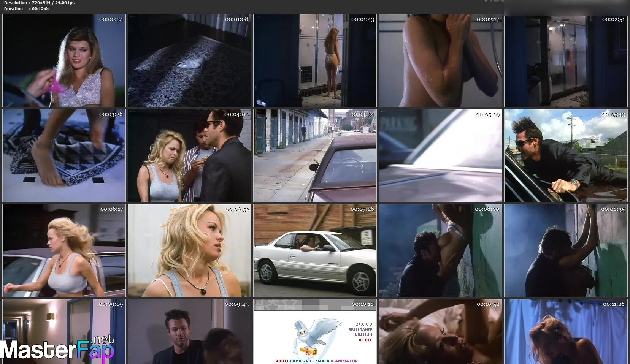Select the street scene thumbnail at 00:04:34
This screenshot has width=630, height=364.
tap(315, 156)
